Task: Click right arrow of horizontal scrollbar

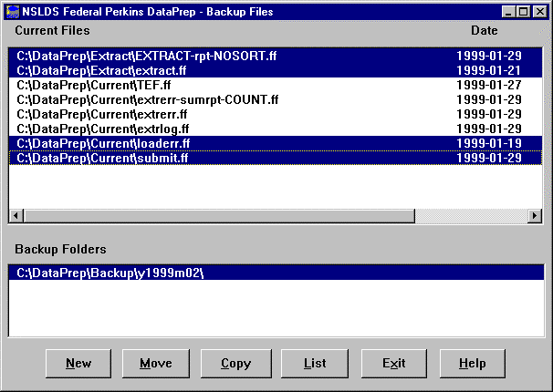Action: pyautogui.click(x=535, y=215)
